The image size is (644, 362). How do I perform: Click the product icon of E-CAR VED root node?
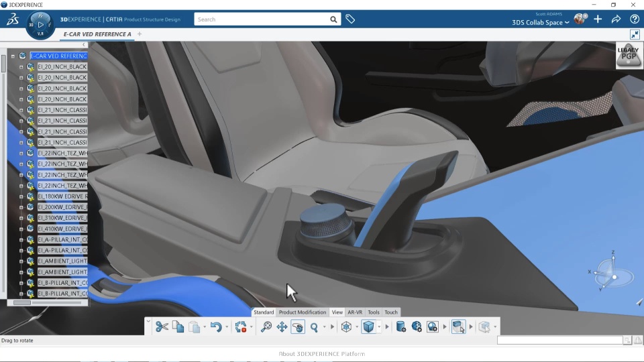23,56
